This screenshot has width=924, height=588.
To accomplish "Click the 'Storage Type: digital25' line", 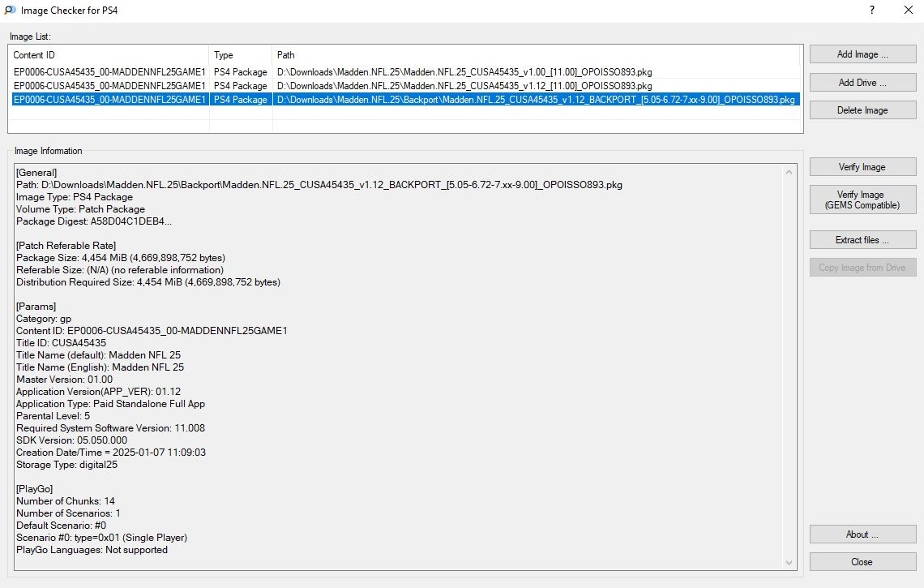I will 66,466.
